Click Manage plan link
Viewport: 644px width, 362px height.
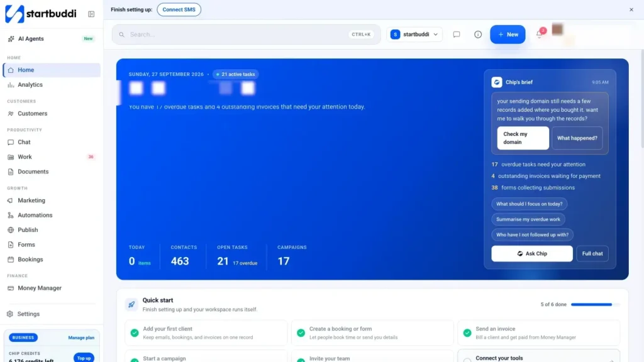[81, 337]
